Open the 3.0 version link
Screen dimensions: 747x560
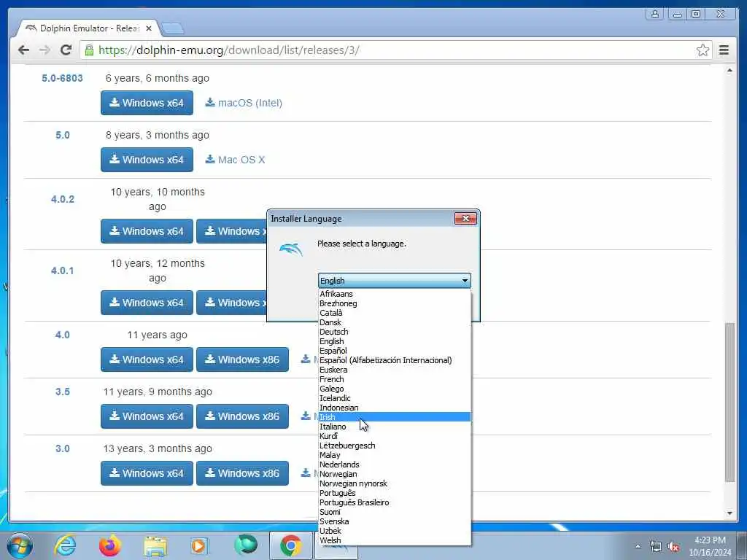[x=63, y=448]
